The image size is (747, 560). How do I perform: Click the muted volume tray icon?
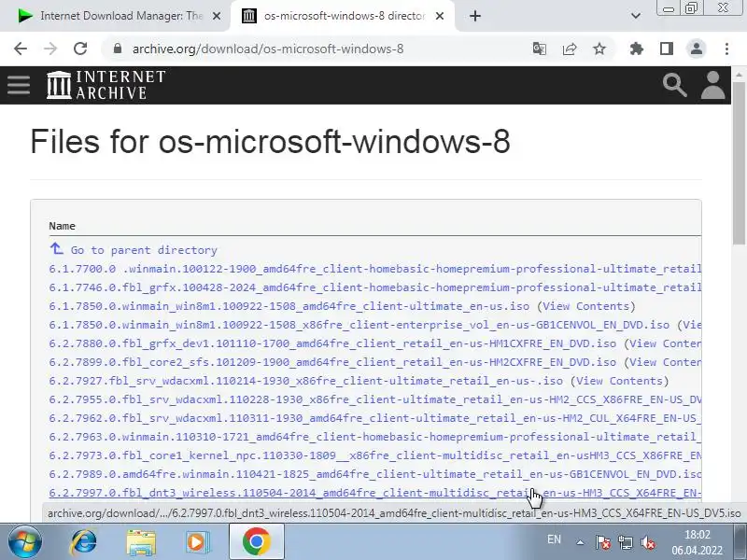pyautogui.click(x=648, y=542)
